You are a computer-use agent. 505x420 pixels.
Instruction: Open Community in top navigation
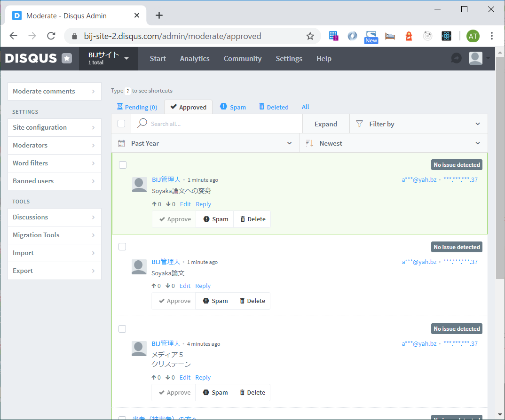click(x=243, y=59)
